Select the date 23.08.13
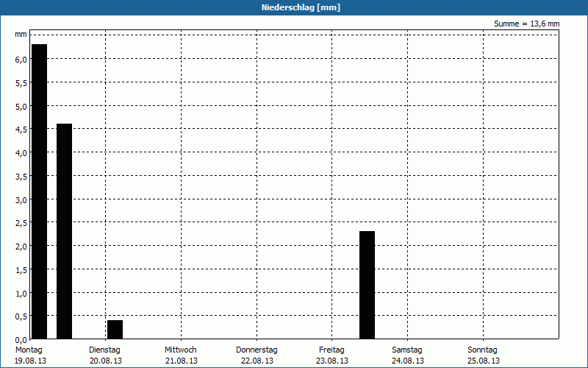 (332, 361)
